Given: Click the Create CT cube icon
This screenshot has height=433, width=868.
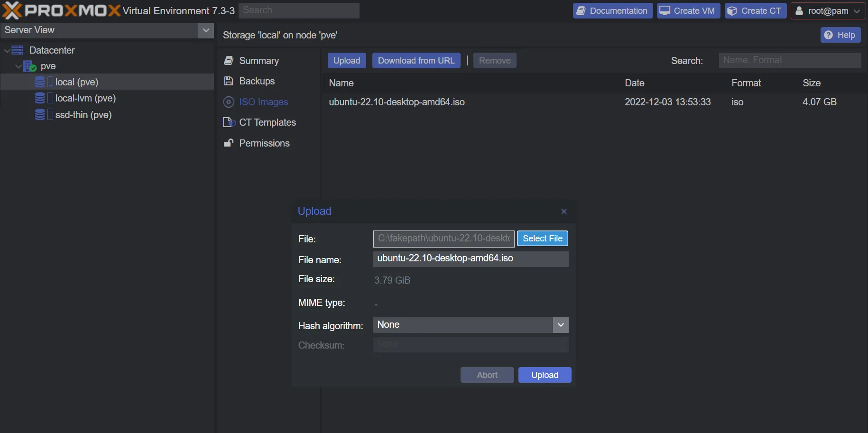Looking at the screenshot, I should (732, 10).
